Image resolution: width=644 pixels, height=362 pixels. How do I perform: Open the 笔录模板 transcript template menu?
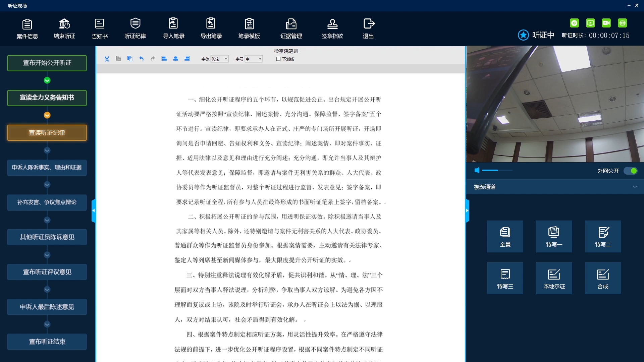(250, 28)
